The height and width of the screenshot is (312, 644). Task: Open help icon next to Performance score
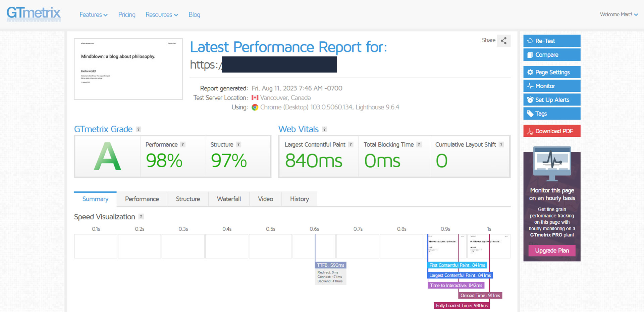(x=183, y=144)
